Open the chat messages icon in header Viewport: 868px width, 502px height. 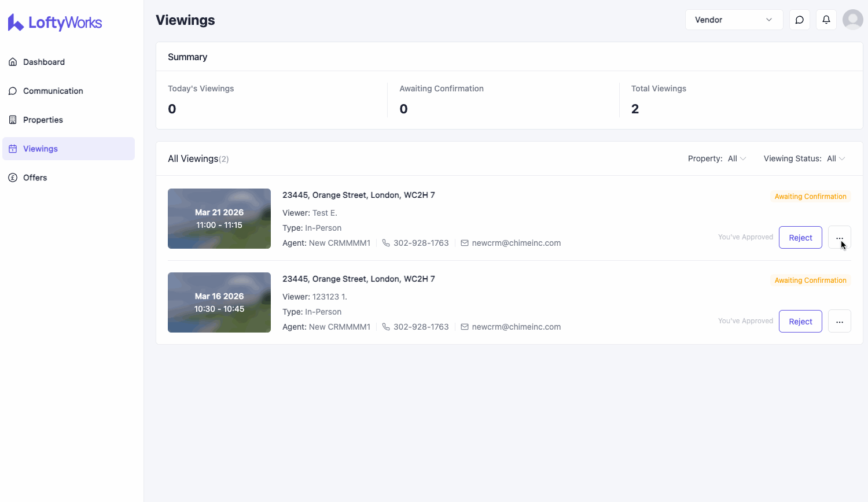[799, 20]
